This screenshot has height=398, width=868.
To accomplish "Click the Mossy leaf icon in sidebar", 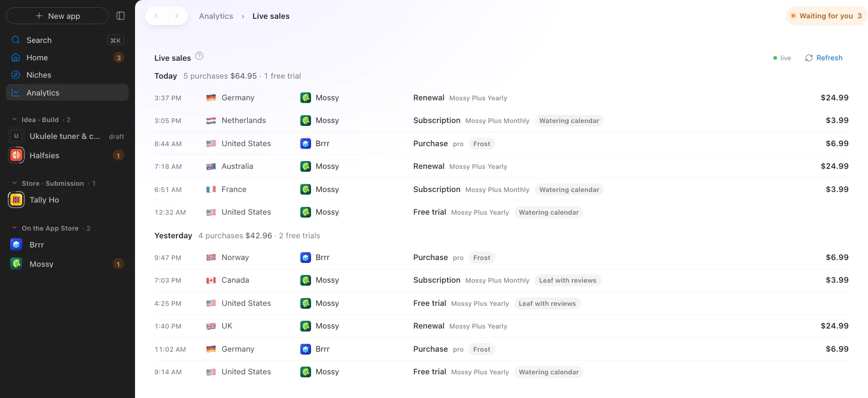I will click(x=16, y=264).
